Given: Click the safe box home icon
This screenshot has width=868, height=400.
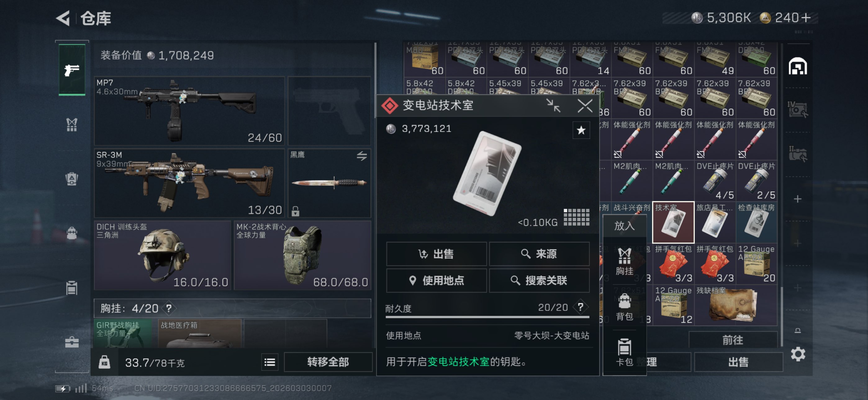Looking at the screenshot, I should click(798, 66).
